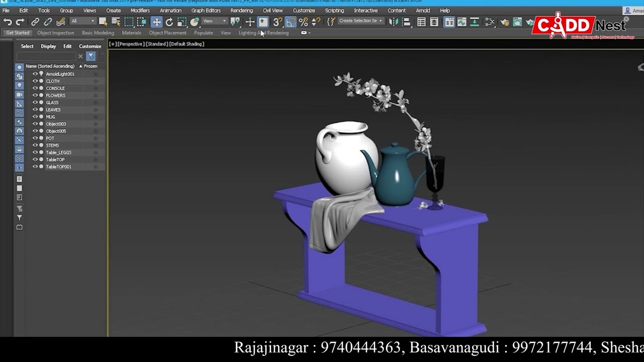The image size is (644, 362).
Task: Sort by the Name (Sorted Ascending) column header
Action: point(50,66)
